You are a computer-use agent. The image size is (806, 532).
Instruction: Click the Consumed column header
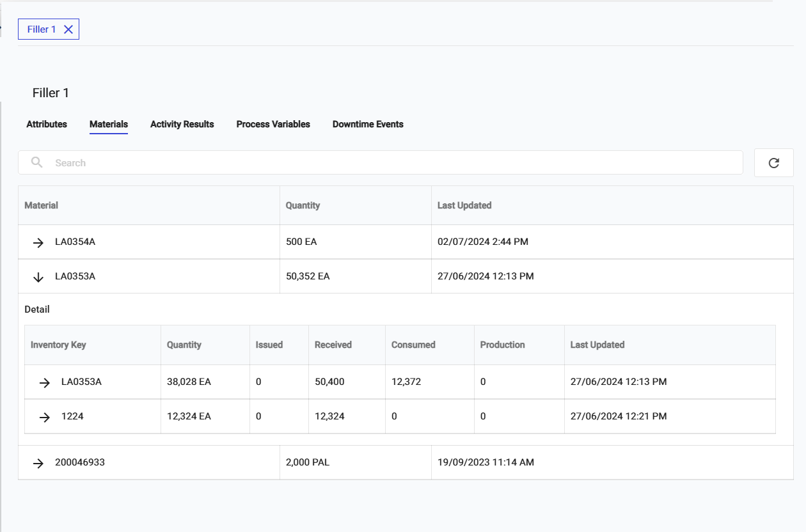tap(413, 345)
